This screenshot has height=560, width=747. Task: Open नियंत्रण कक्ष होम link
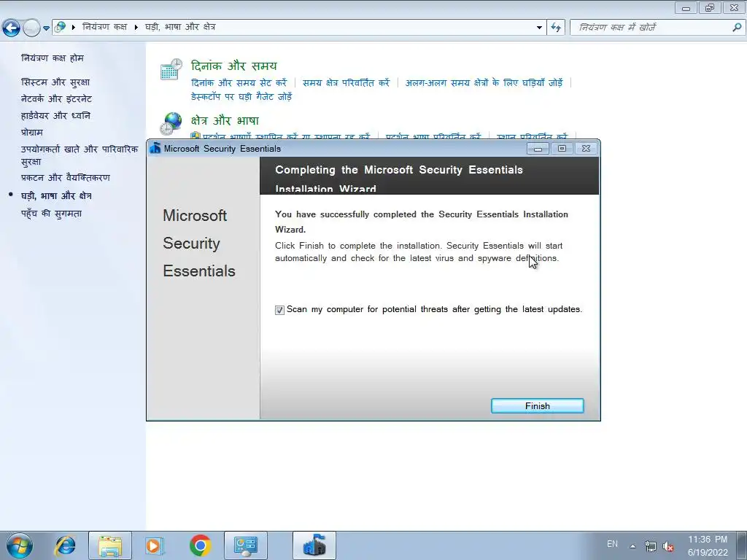[x=53, y=58]
